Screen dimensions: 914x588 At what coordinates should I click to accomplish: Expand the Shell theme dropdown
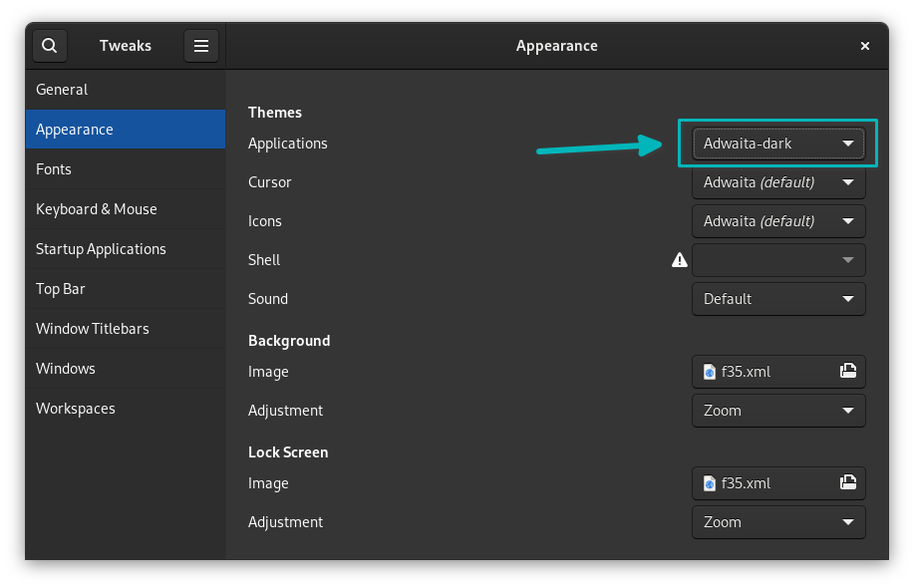pyautogui.click(x=777, y=259)
